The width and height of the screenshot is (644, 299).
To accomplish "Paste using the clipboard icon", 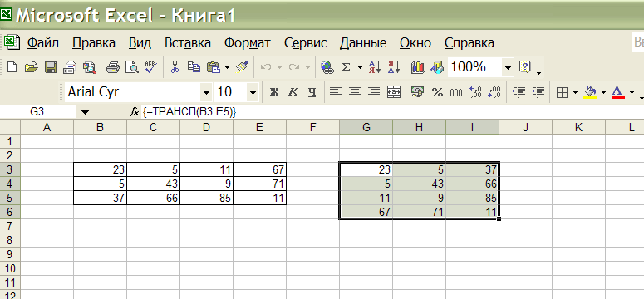I will click(x=214, y=67).
